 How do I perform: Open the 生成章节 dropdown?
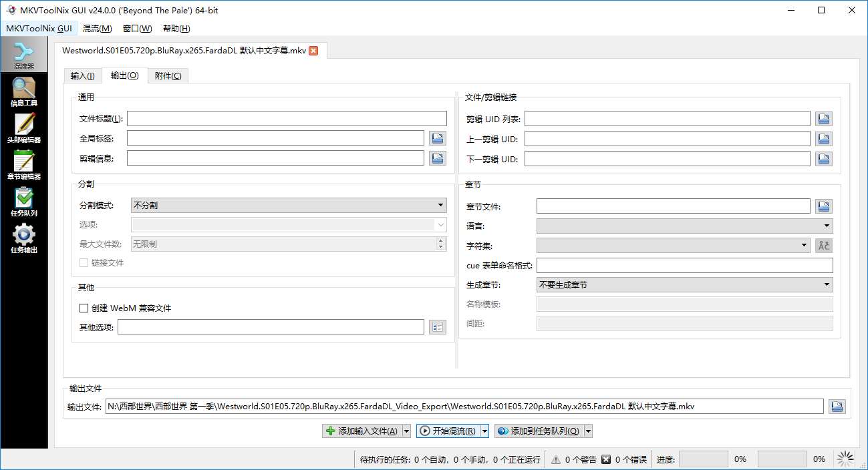(685, 285)
